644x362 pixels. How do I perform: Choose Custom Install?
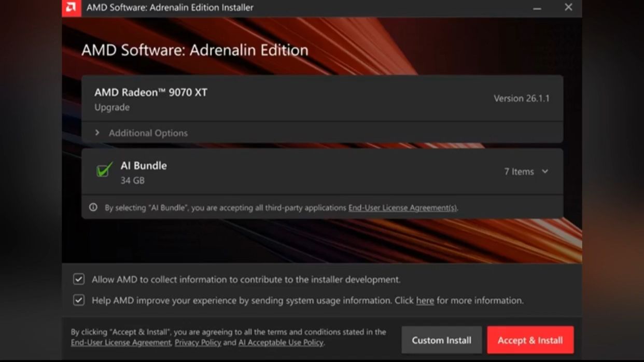[442, 340]
